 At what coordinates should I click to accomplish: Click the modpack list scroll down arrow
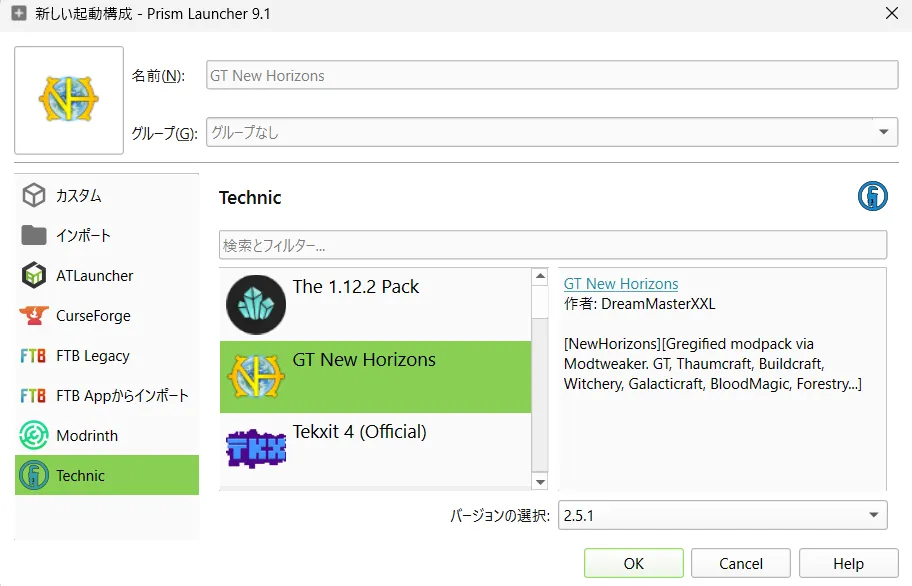pyautogui.click(x=540, y=482)
